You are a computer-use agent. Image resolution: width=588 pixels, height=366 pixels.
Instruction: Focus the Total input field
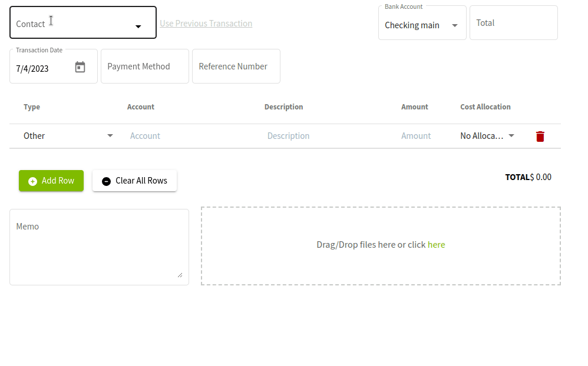click(x=513, y=23)
